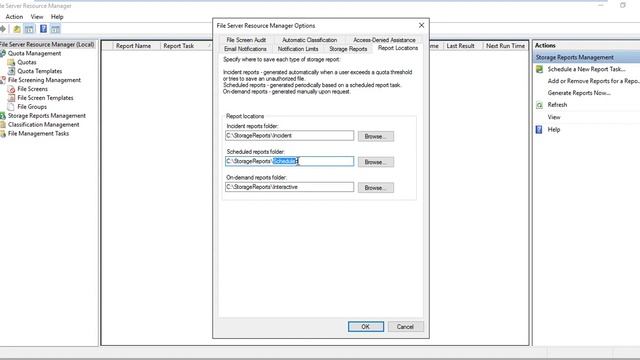Click the Refresh icon in Actions pane
640x360 pixels.
coord(540,105)
